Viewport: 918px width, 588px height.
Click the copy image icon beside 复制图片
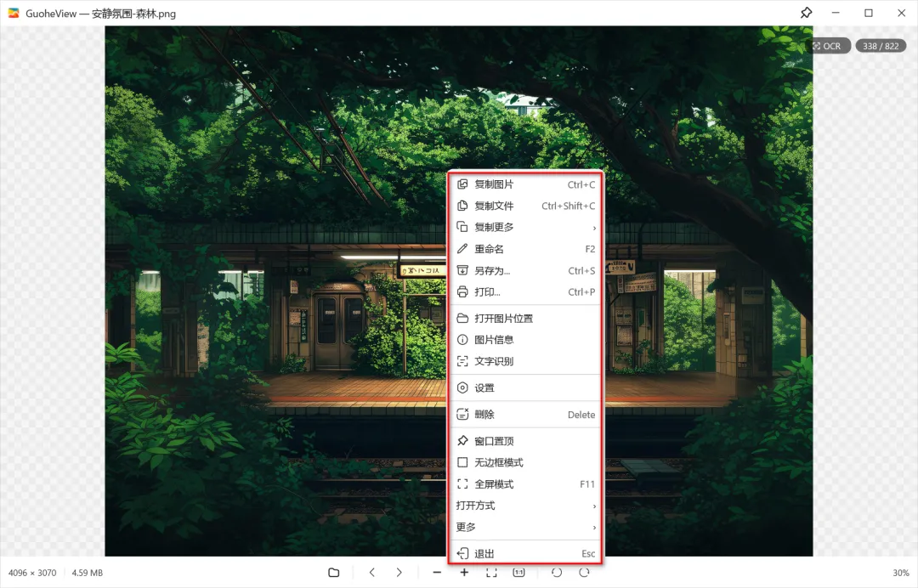click(462, 184)
